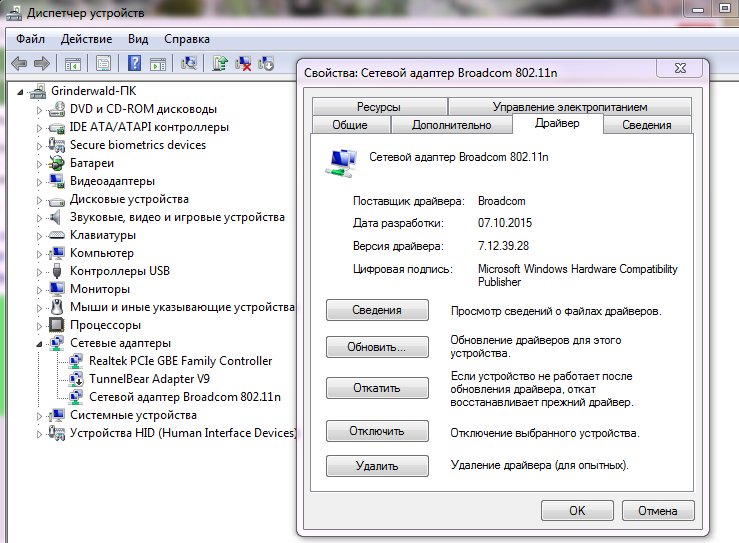This screenshot has width=739, height=543.
Task: Expand the Видеоадаптеры node
Action: tap(40, 182)
